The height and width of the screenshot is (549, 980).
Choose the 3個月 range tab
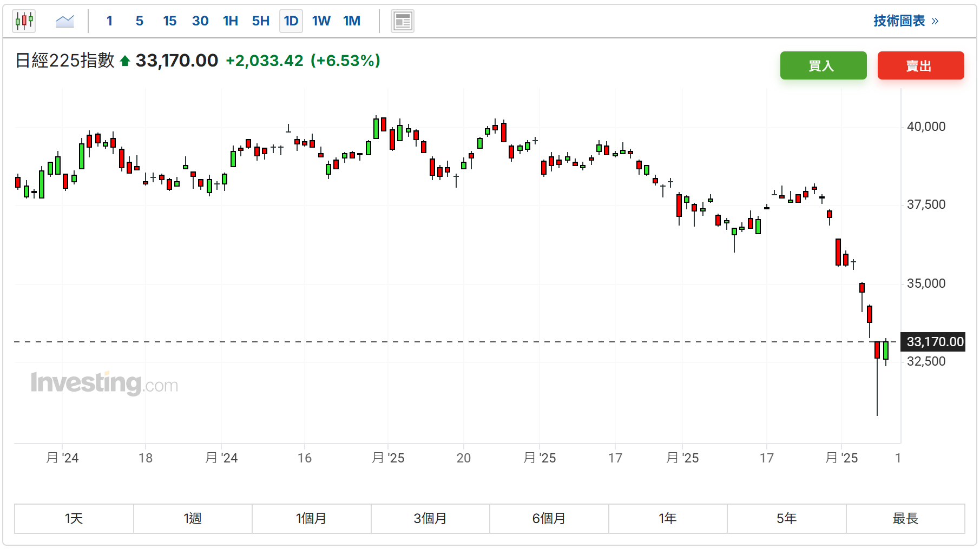click(430, 519)
